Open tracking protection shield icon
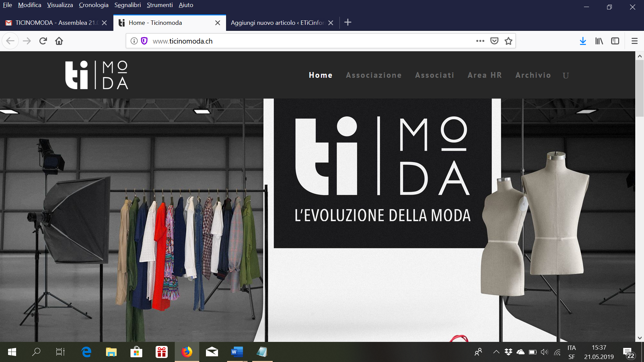The width and height of the screenshot is (644, 362). [144, 41]
